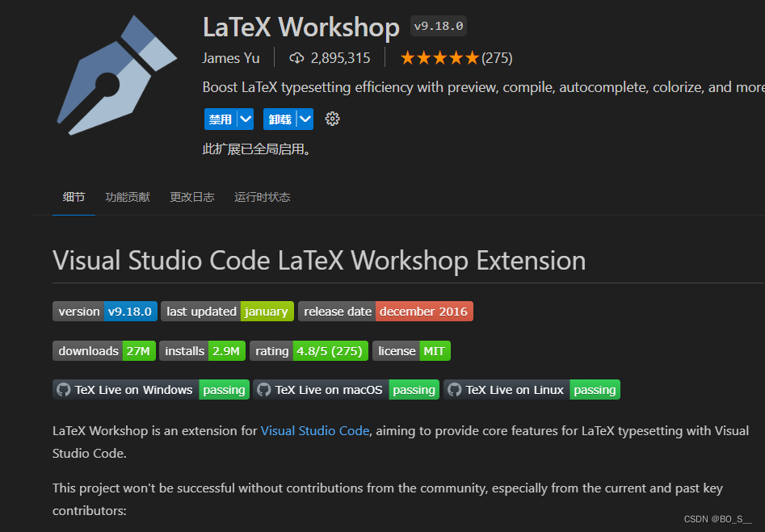
Task: Open the extension settings gear icon
Action: [x=332, y=119]
